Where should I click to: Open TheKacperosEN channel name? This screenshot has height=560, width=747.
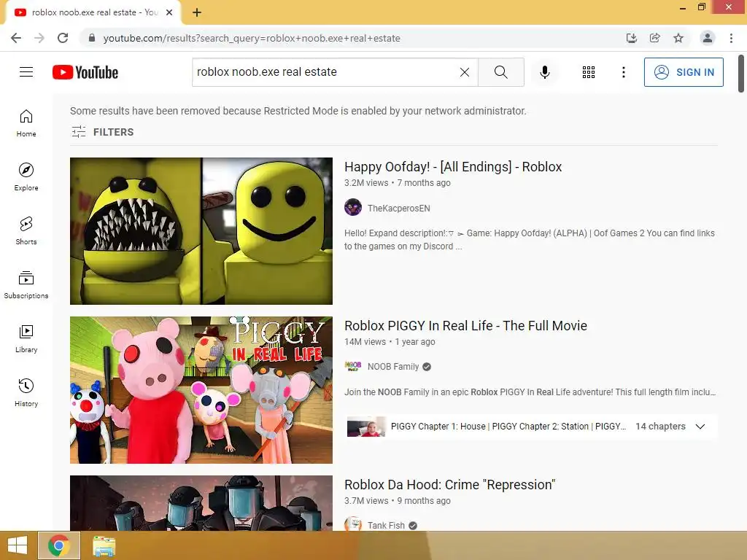coord(399,208)
